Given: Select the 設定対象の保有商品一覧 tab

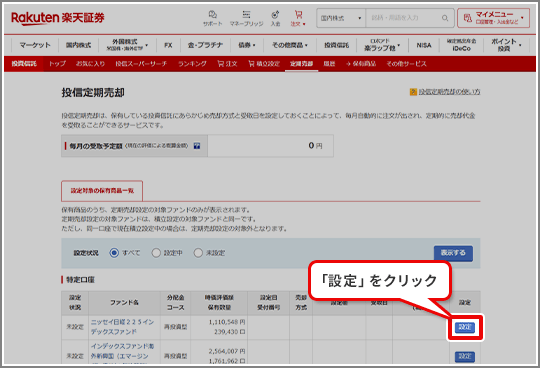Looking at the screenshot, I should point(102,191).
